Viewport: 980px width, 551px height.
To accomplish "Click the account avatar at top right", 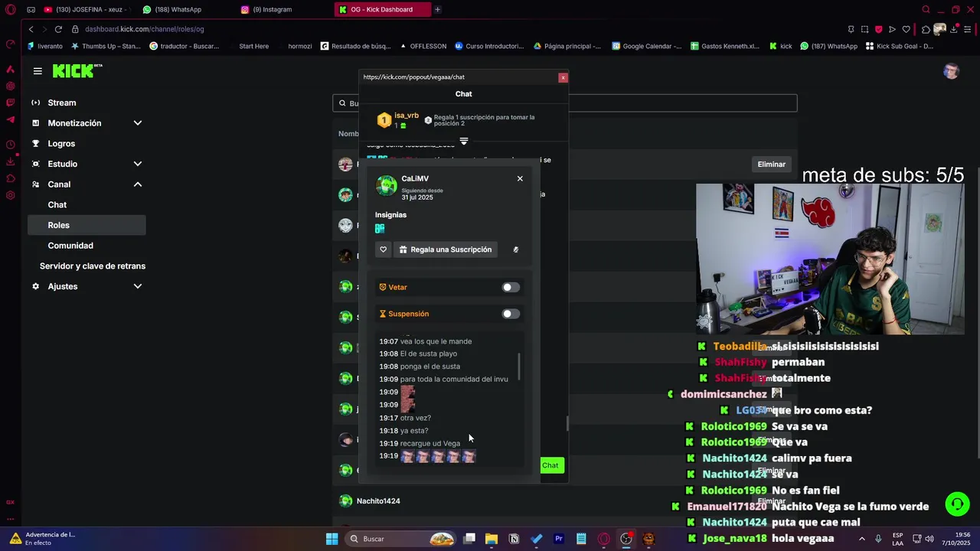I will pos(951,71).
